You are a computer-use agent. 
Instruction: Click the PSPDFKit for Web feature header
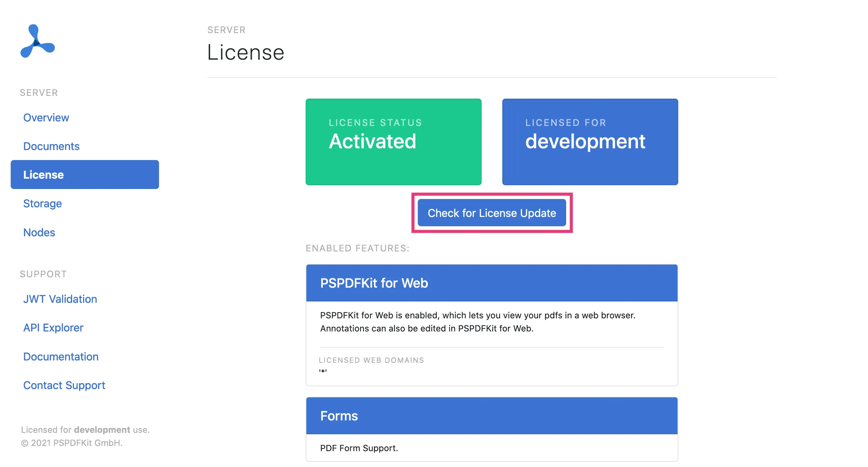tap(492, 283)
